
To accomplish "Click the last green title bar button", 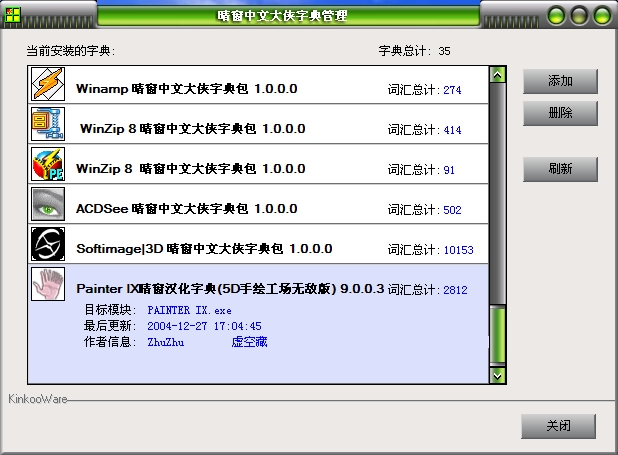I will [x=602, y=16].
